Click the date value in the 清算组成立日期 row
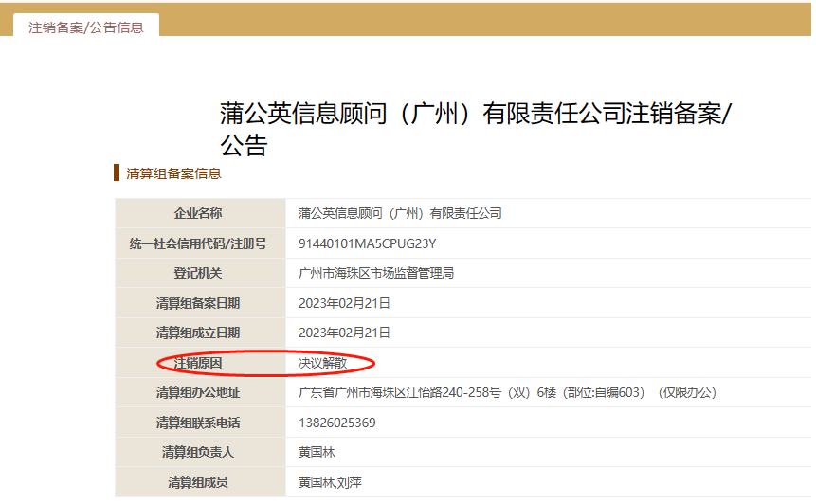Screen dimensions: 816x504 pyautogui.click(x=344, y=333)
